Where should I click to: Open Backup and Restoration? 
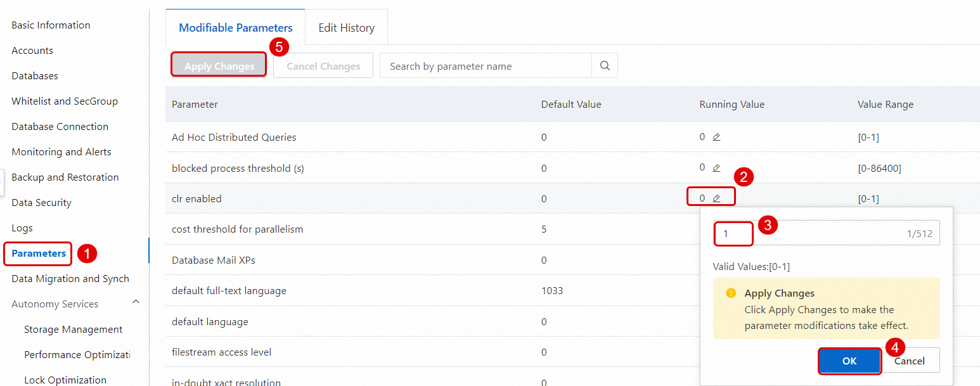point(65,177)
